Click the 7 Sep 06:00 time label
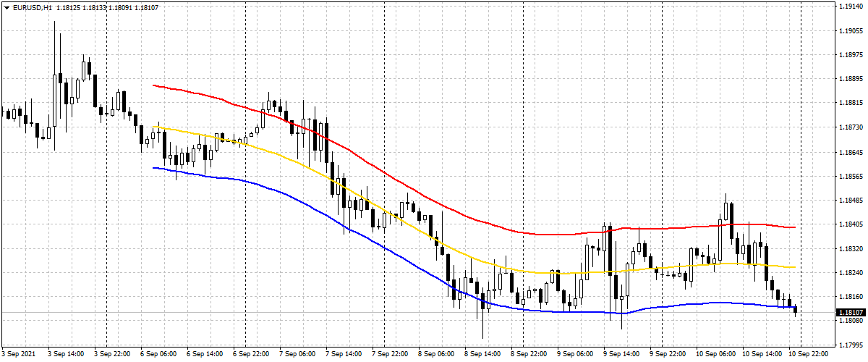This screenshot has height=362, width=868. 299,355
